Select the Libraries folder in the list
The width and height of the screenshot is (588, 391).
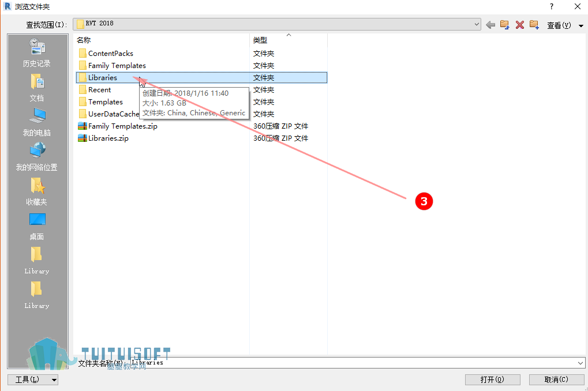click(x=201, y=78)
